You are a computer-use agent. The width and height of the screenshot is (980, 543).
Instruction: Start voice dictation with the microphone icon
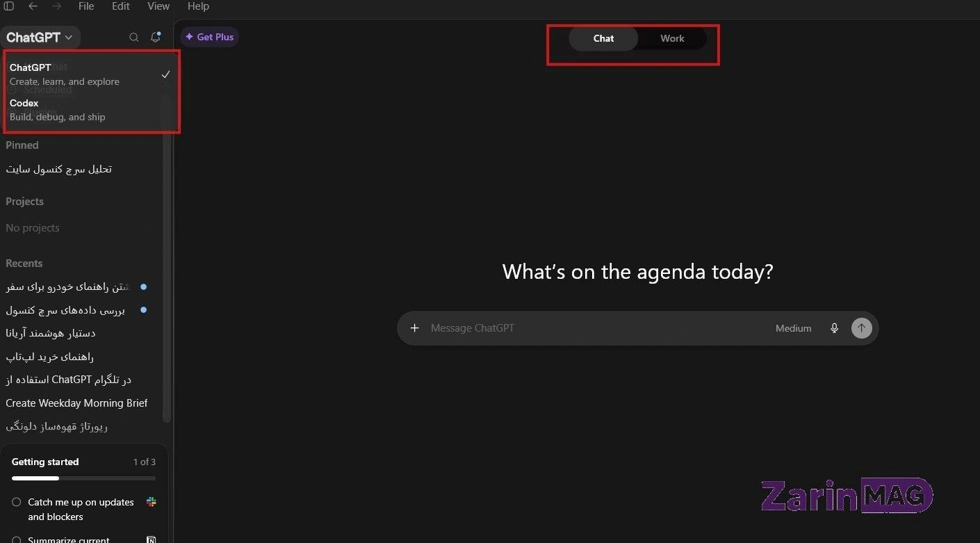click(x=835, y=328)
